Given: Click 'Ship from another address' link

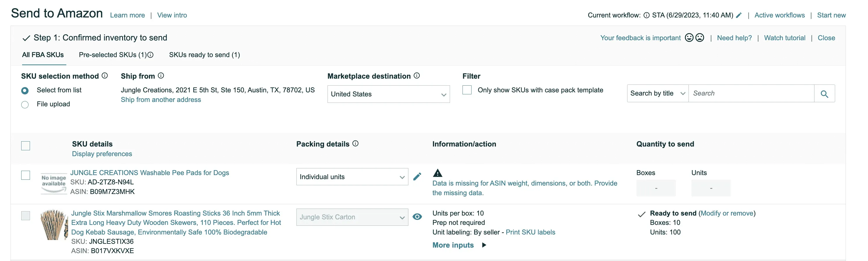Looking at the screenshot, I should (x=161, y=100).
